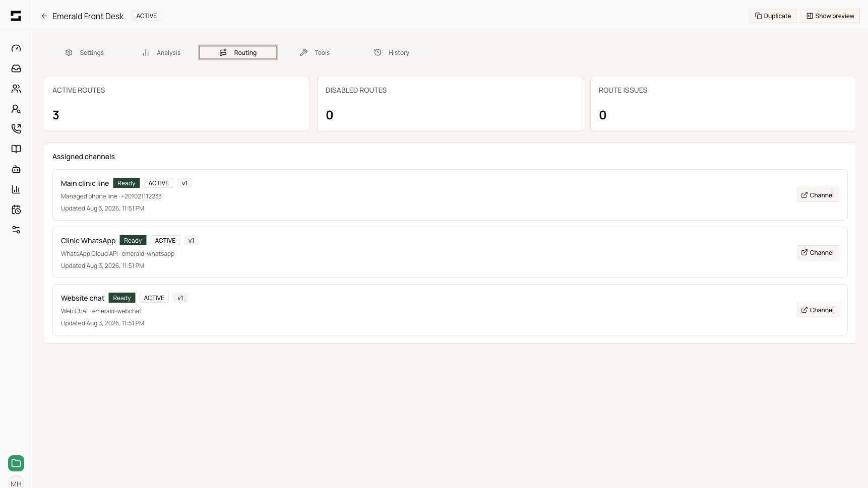Click the Clinic WhatsApp name
Screen dimensions: 868x488
88,241
